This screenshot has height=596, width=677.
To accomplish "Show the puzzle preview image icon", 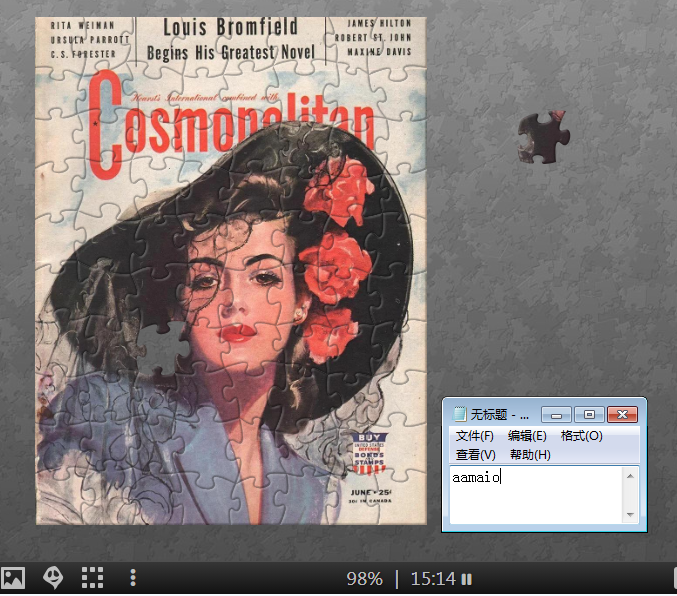I will click(x=13, y=577).
